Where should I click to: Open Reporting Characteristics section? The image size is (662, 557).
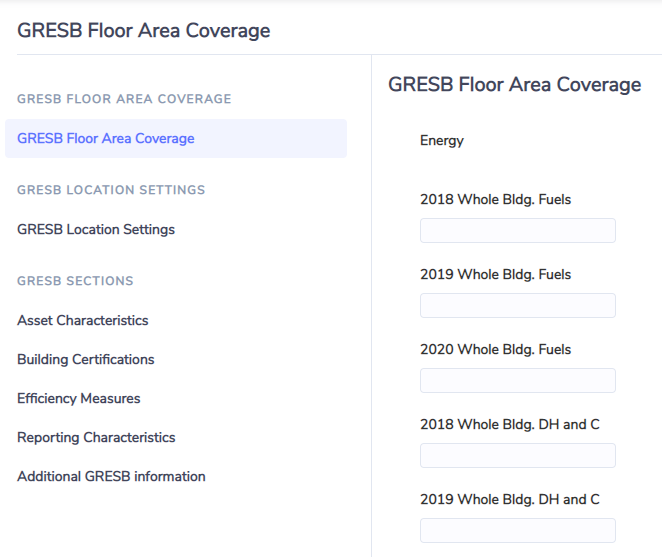pyautogui.click(x=96, y=437)
